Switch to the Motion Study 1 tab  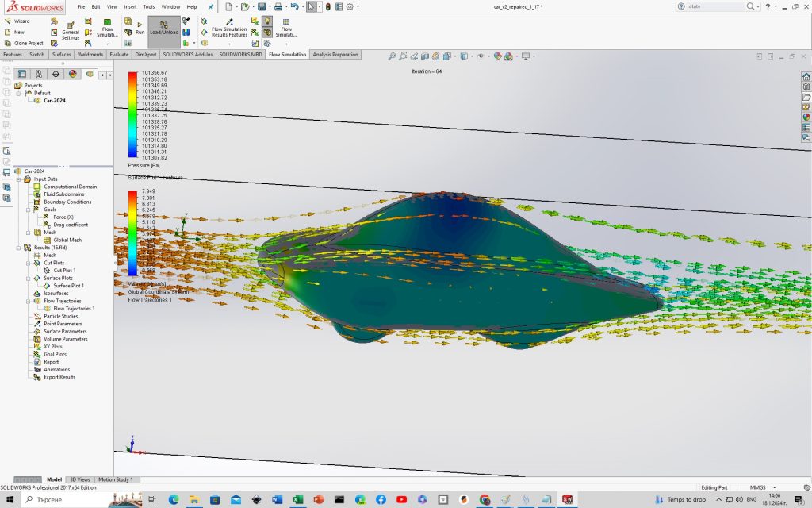pos(116,479)
